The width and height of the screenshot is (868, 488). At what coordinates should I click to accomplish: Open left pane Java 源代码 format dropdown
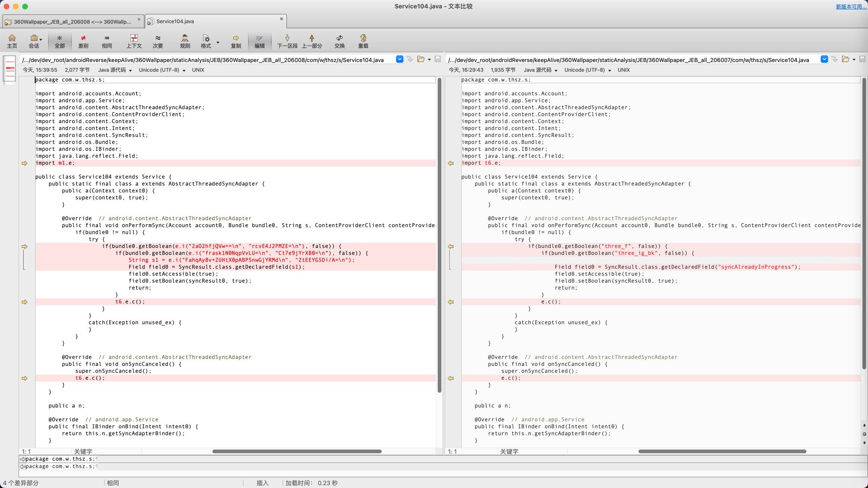pos(115,70)
